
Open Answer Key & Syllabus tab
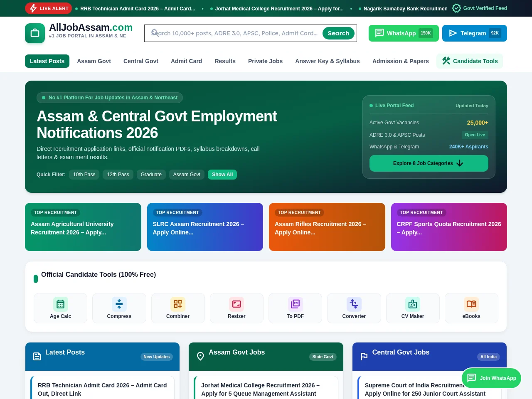(x=328, y=61)
